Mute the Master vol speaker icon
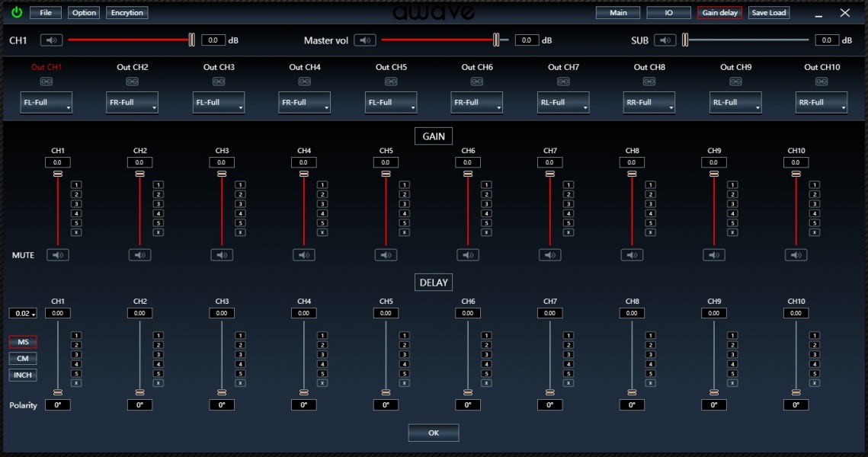 pos(364,40)
